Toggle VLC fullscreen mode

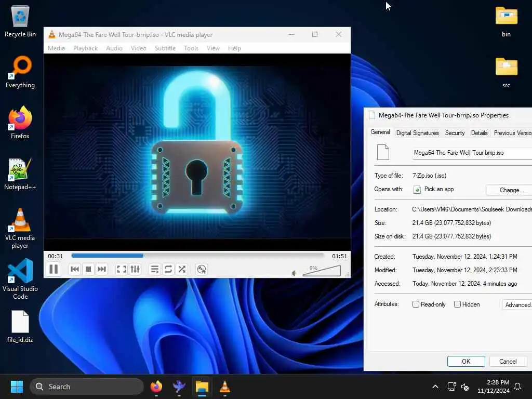click(x=121, y=270)
